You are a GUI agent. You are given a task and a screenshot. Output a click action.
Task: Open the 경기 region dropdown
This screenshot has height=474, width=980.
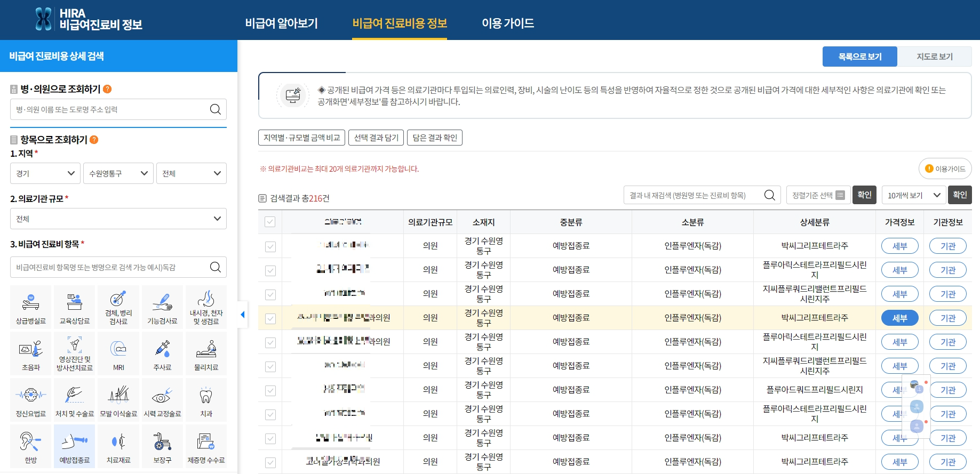[x=45, y=173]
